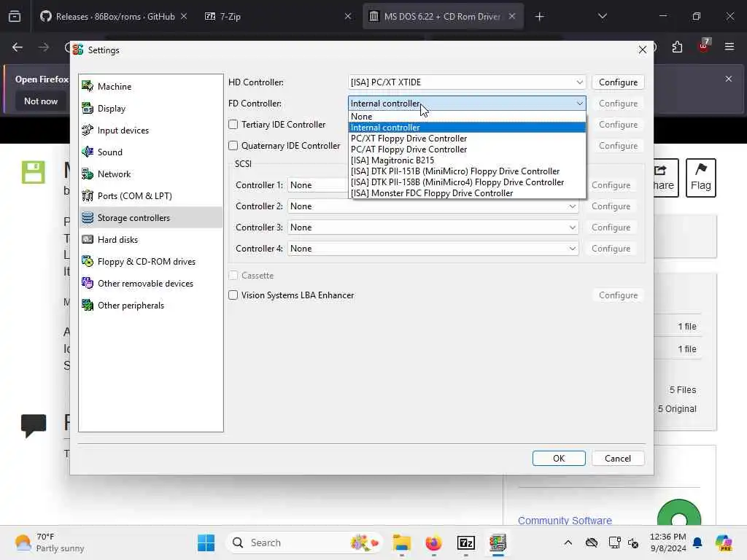Confirm settings with OK button
This screenshot has height=560, width=747.
coord(559,458)
